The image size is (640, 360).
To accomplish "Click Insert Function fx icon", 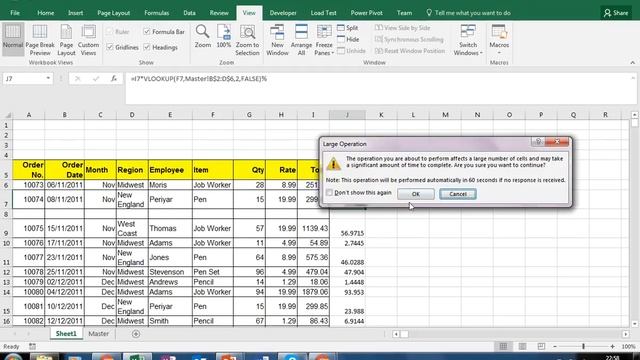I will click(114, 78).
